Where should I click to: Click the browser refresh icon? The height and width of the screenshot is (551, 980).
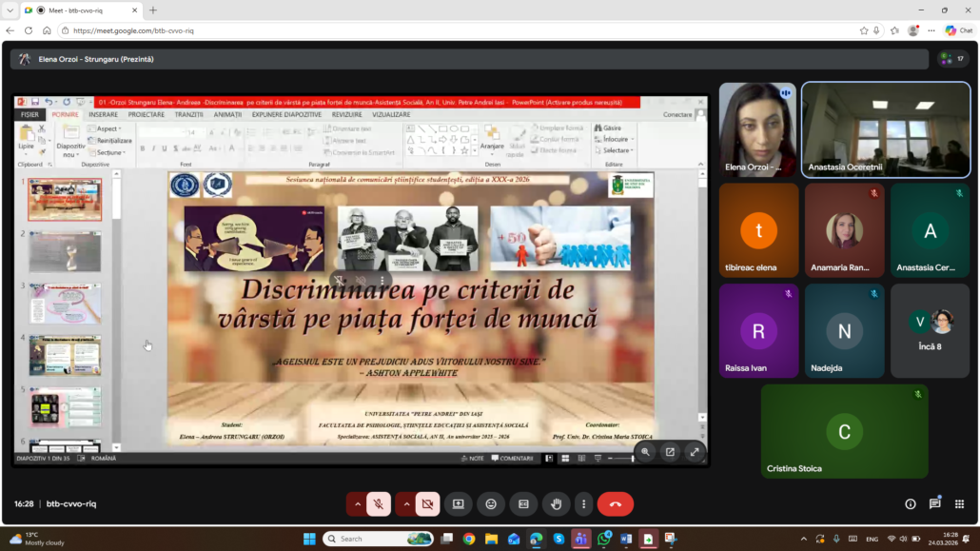tap(29, 30)
